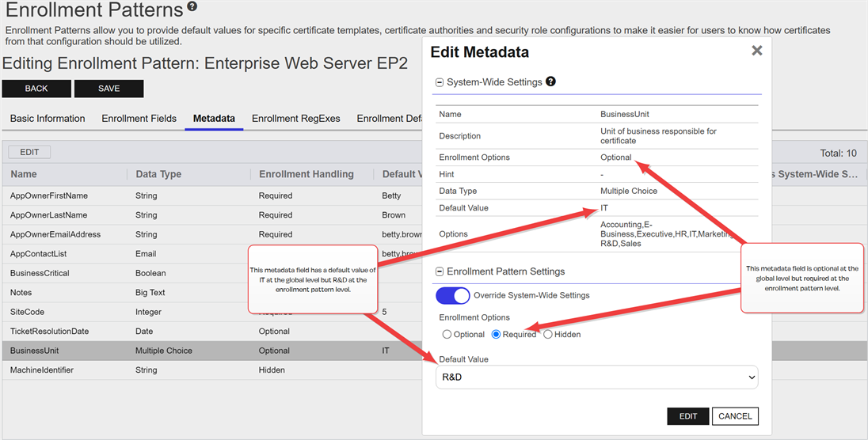Click the BACK button
The width and height of the screenshot is (868, 440).
(36, 89)
